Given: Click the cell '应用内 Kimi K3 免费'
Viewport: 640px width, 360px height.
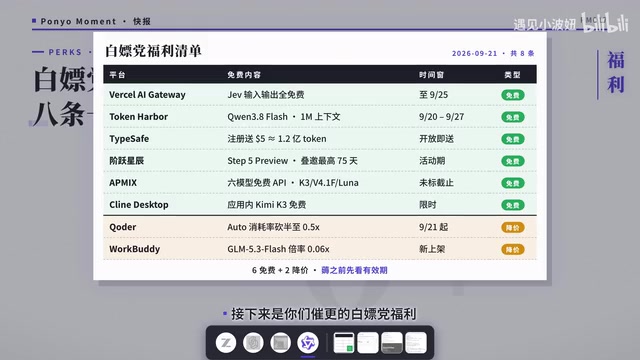Looking at the screenshot, I should tap(267, 205).
